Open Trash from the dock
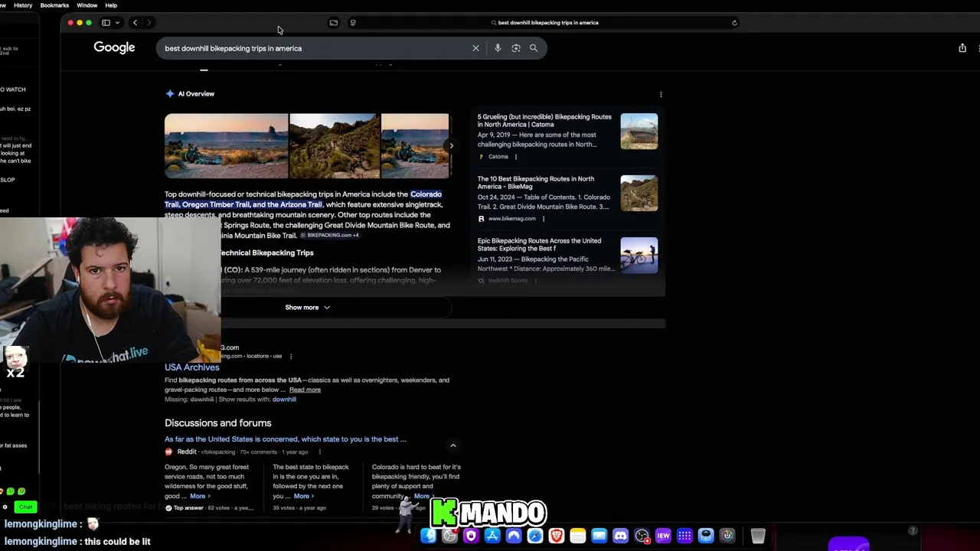This screenshot has width=980, height=551. click(x=757, y=536)
